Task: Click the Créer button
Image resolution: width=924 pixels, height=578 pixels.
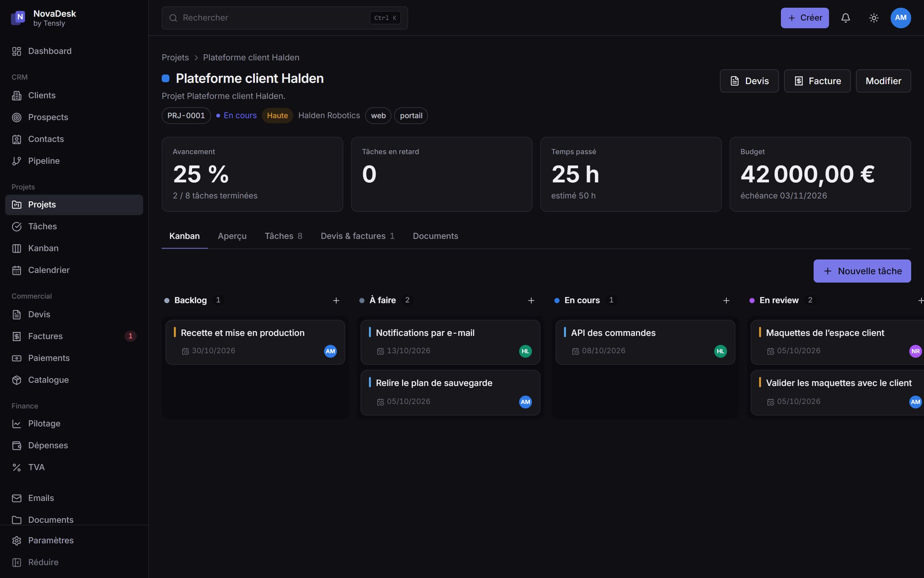Action: pos(805,18)
